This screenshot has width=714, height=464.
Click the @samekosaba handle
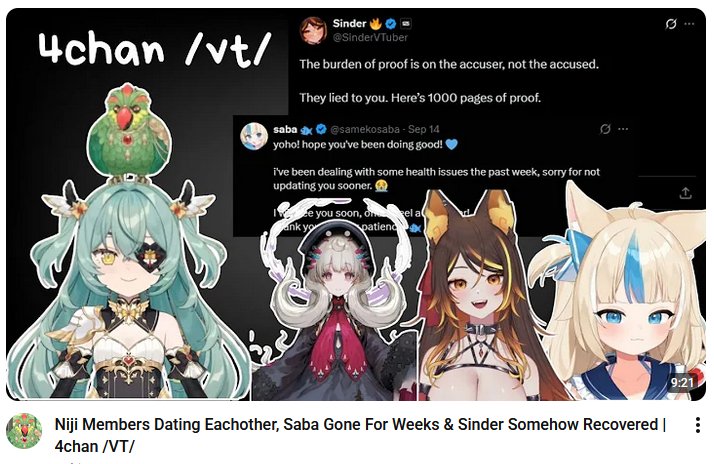365,129
